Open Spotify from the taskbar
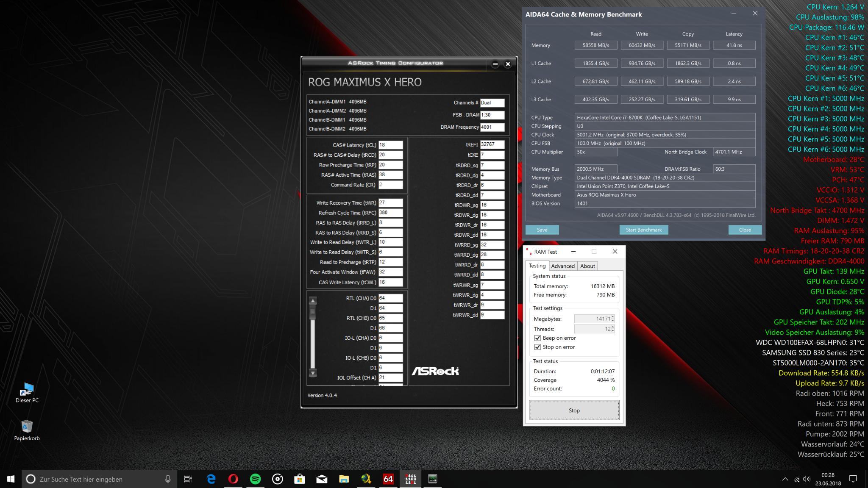868x488 pixels. 255,479
